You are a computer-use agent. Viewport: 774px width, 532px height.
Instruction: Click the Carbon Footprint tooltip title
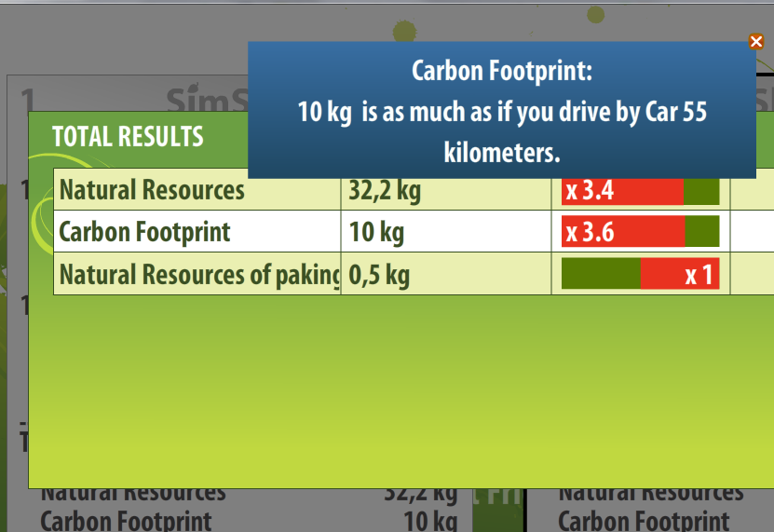point(502,71)
